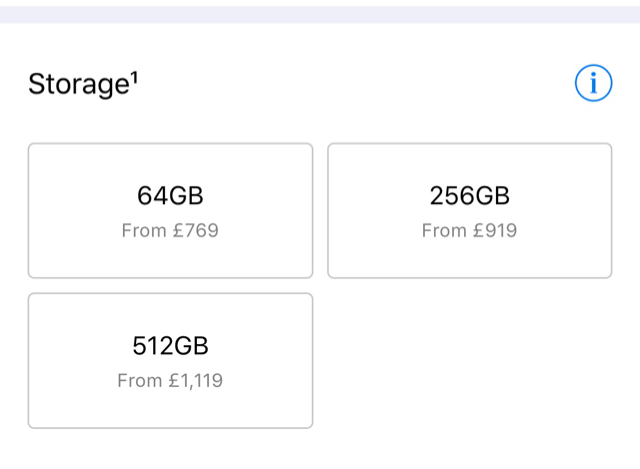Choose the 256GB storage option
Viewport: 640px width, 469px height.
click(469, 210)
